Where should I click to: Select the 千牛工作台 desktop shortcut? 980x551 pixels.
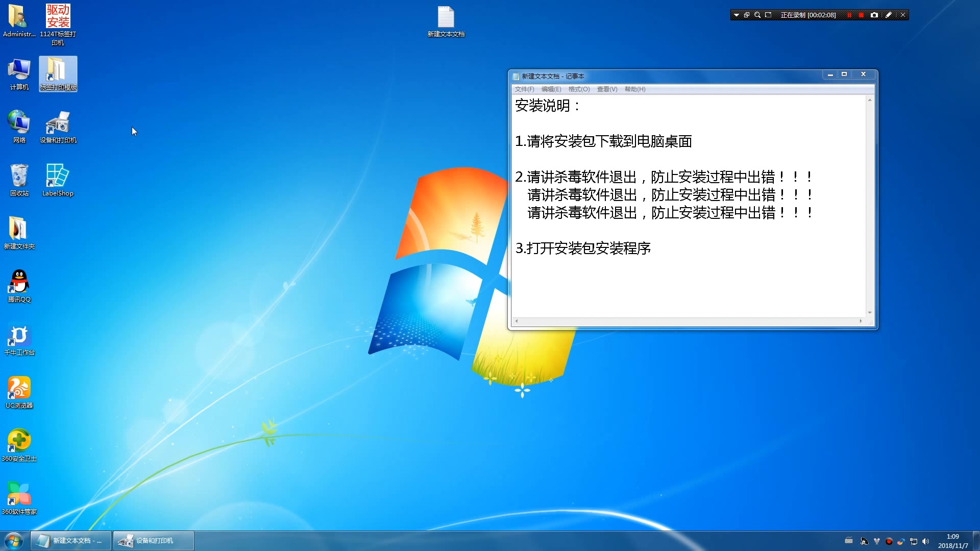19,339
